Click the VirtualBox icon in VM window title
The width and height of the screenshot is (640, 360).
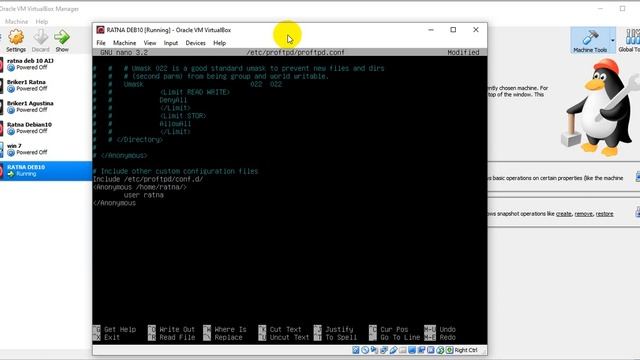coord(100,30)
